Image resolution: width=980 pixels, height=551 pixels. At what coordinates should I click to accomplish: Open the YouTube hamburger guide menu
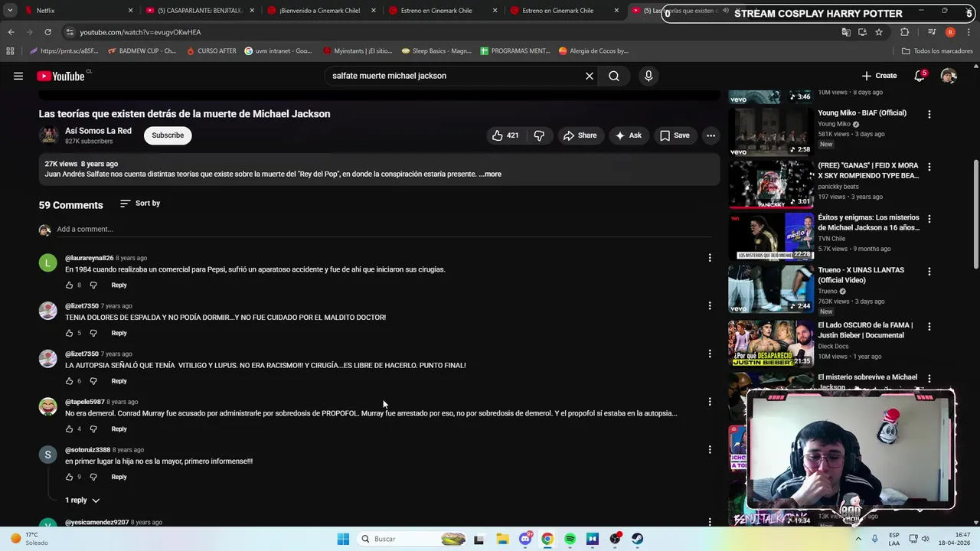[18, 76]
